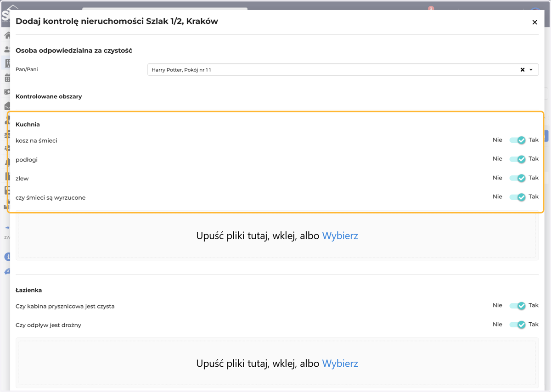Click the Łazienka section heading
Image resolution: width=551 pixels, height=392 pixels.
click(x=28, y=290)
